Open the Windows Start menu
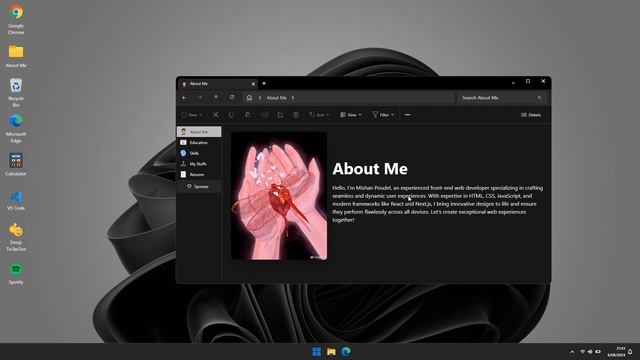 [316, 351]
